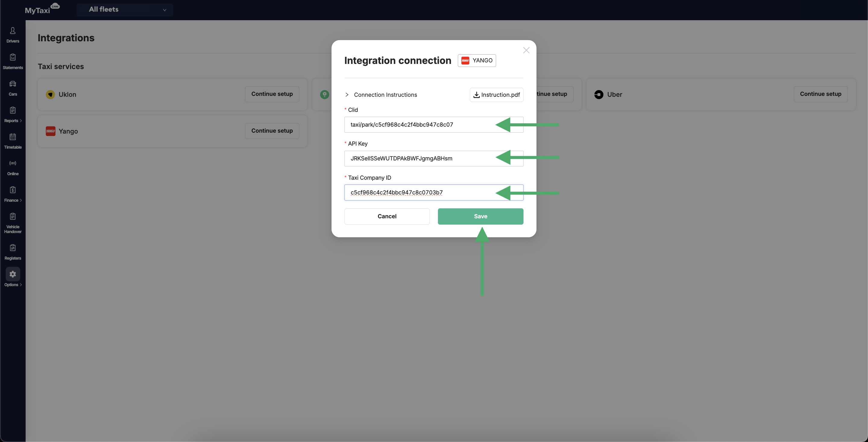
Task: Click the Integrations page heading
Action: point(66,38)
